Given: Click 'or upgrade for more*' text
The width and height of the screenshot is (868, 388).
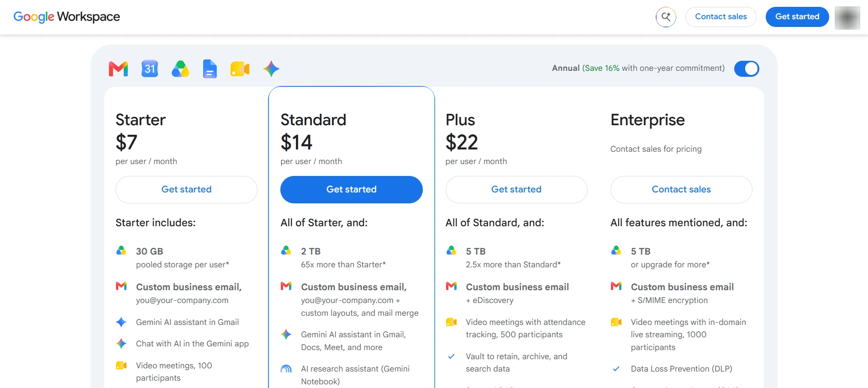Looking at the screenshot, I should (670, 265).
